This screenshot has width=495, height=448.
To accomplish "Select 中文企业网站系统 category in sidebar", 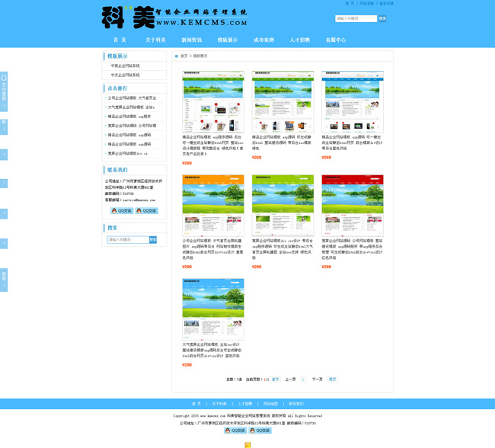I will (x=125, y=75).
